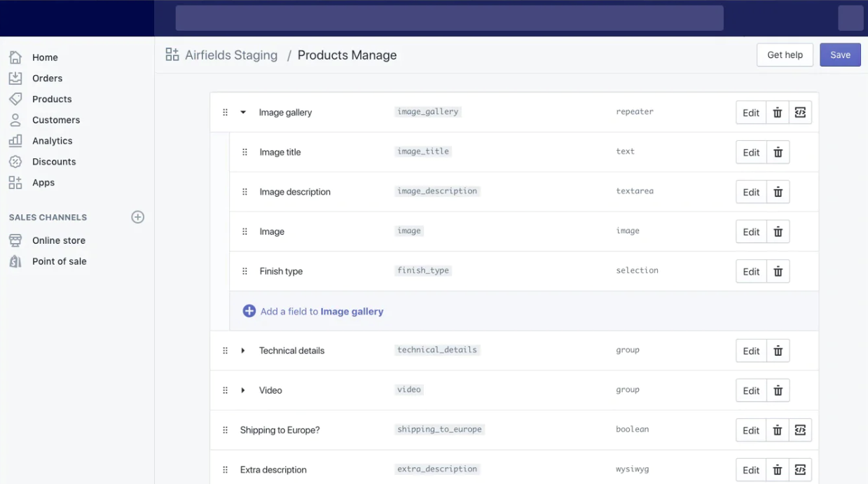
Task: Click trash icon for Video group
Action: 778,391
